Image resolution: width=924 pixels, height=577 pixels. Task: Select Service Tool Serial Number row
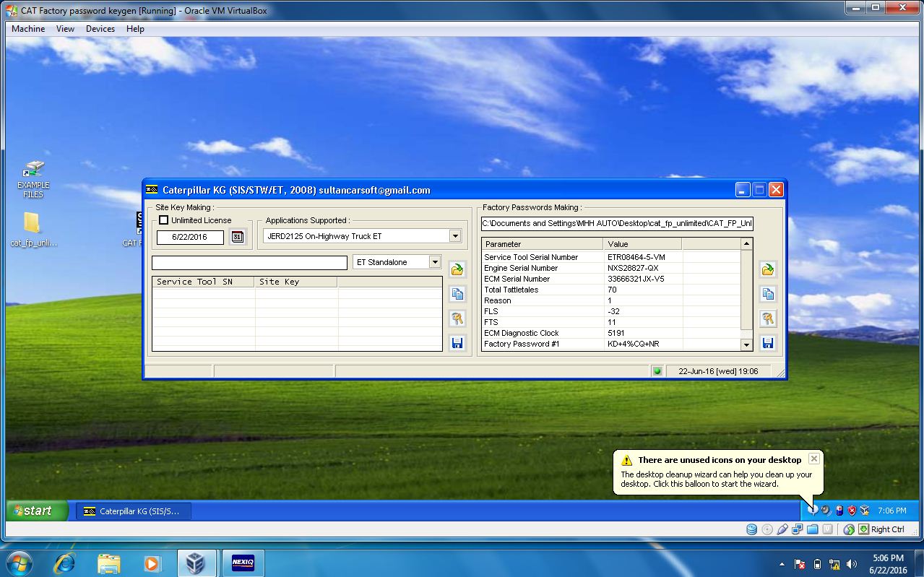[611, 257]
